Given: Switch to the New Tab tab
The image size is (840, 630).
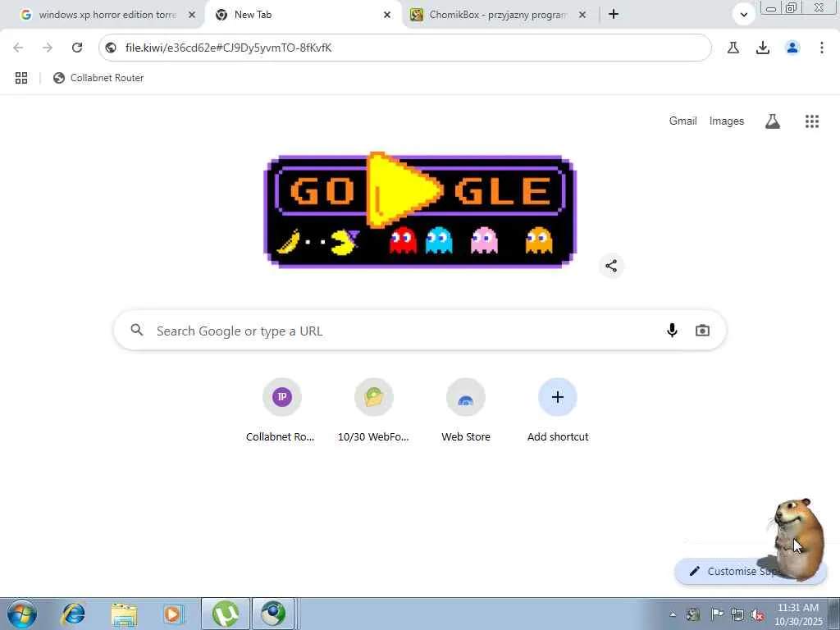Looking at the screenshot, I should click(303, 15).
